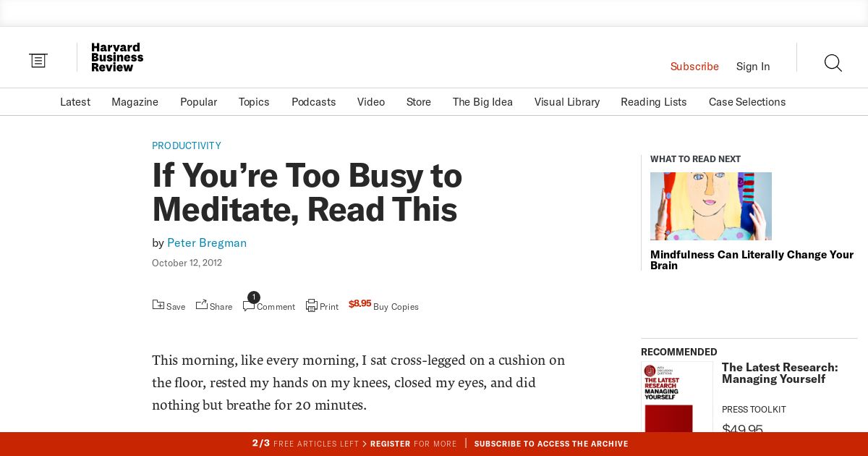Screen dimensions: 868x456
Task: Click the Subscribe link in header
Action: coord(694,67)
